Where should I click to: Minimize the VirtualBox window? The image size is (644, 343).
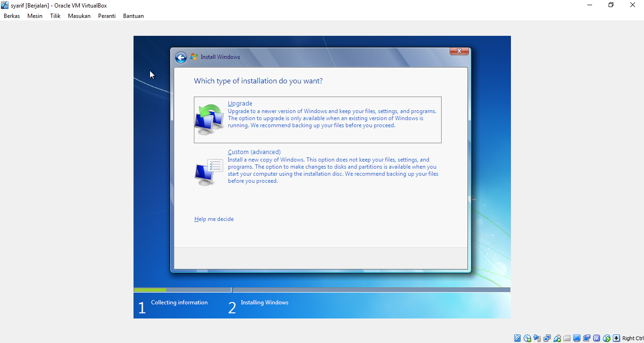(x=590, y=5)
